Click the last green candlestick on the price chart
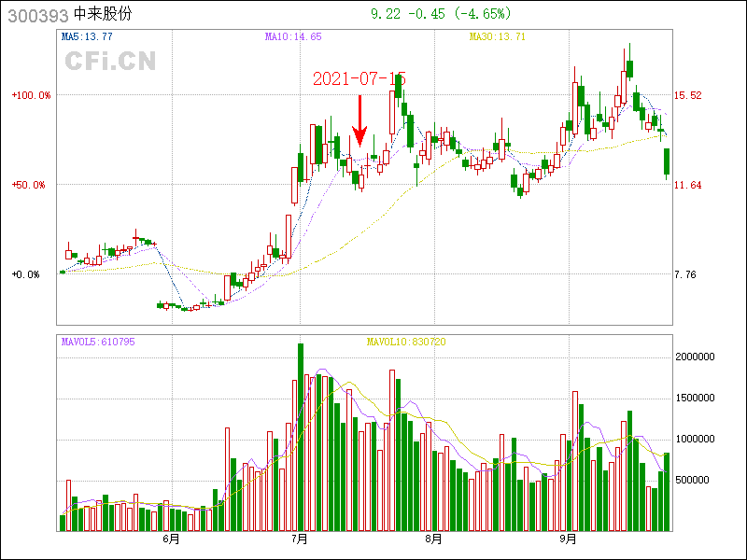Viewport: 747px width, 560px height. click(x=667, y=161)
